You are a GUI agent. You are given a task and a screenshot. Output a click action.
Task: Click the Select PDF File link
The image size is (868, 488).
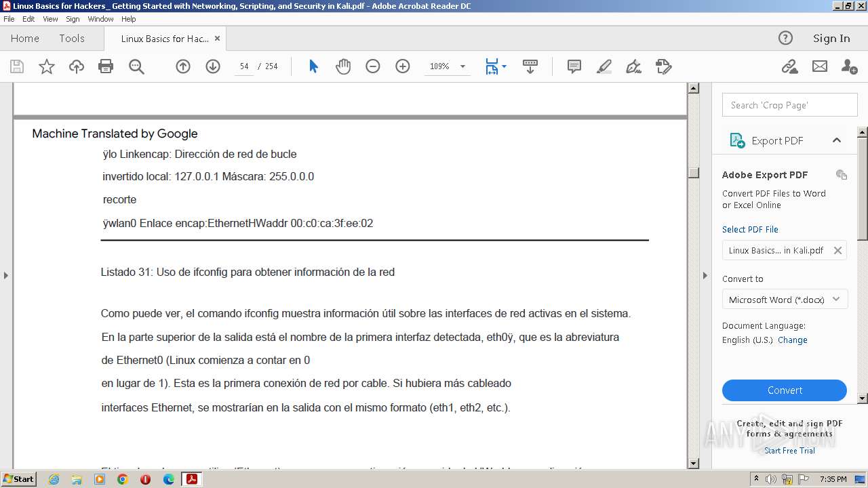tap(750, 229)
